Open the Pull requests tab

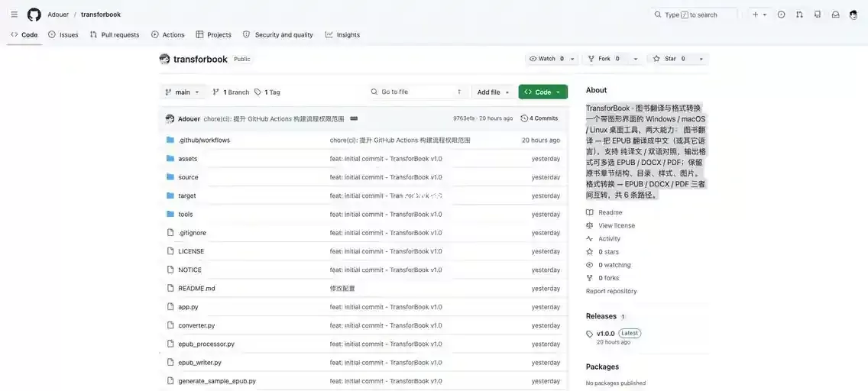click(115, 35)
